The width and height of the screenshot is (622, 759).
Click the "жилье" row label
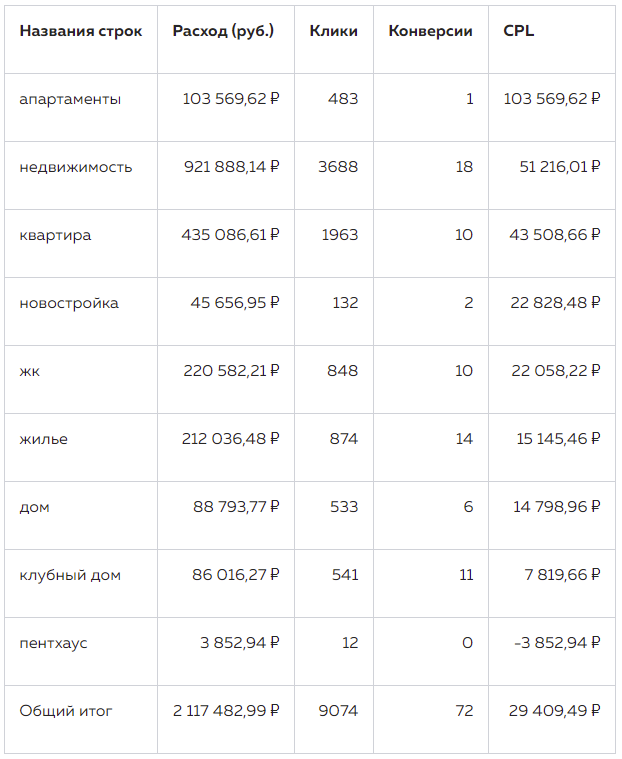(x=44, y=439)
